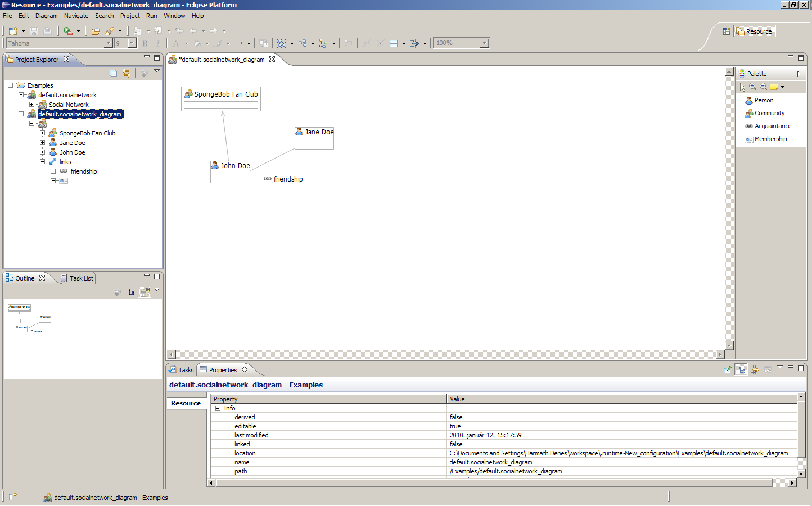Pick the Membership palette tool
The image size is (812, 506).
point(766,139)
